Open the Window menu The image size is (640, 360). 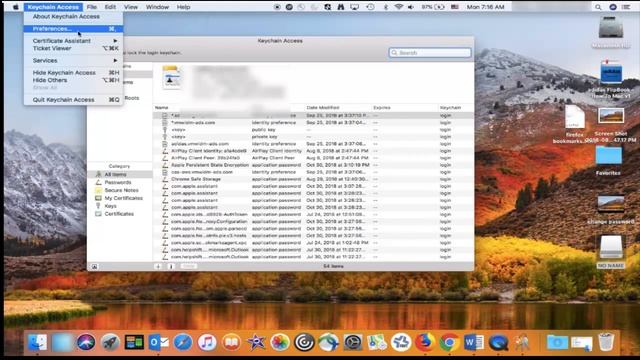coord(157,7)
